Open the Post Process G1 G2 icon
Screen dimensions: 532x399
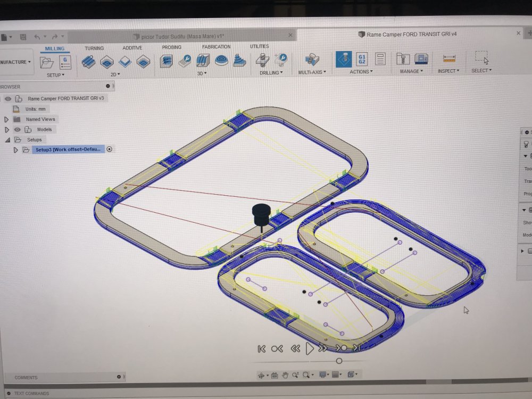[361, 59]
